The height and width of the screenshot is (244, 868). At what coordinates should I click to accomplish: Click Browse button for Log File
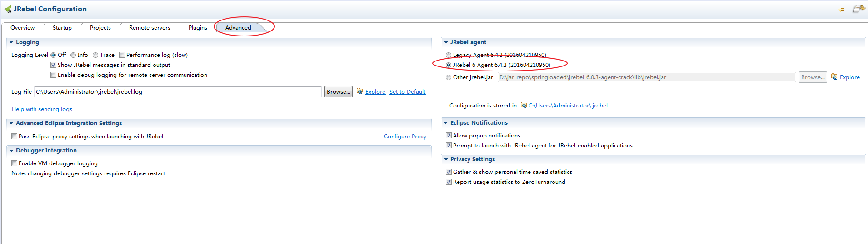pyautogui.click(x=339, y=92)
